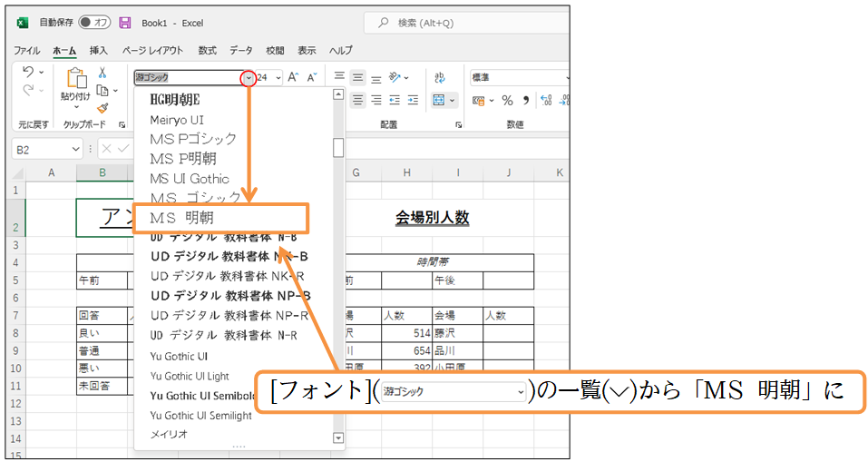
Task: Apply comma style
Action: point(526,100)
